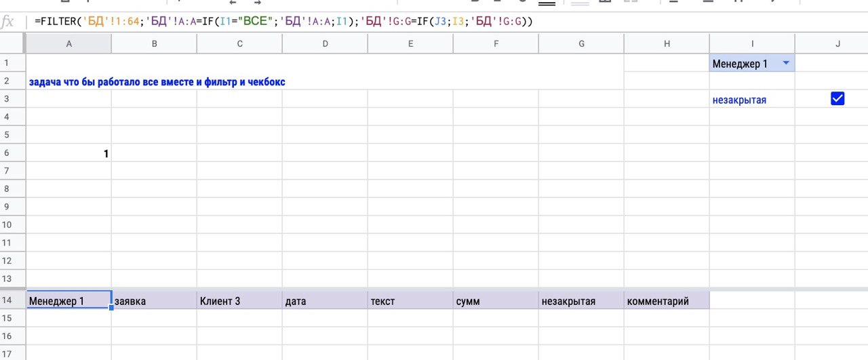868x360 pixels.
Task: Select the сумм header cell
Action: click(x=496, y=300)
